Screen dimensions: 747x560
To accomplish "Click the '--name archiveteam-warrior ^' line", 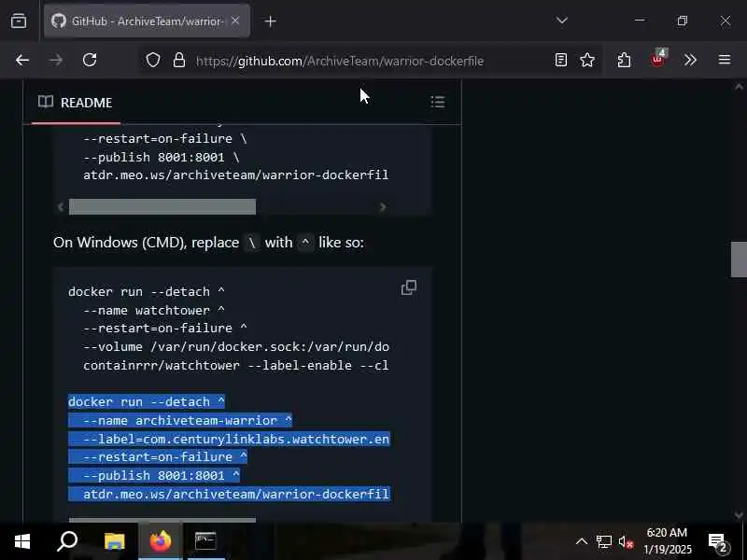I will tap(188, 421).
